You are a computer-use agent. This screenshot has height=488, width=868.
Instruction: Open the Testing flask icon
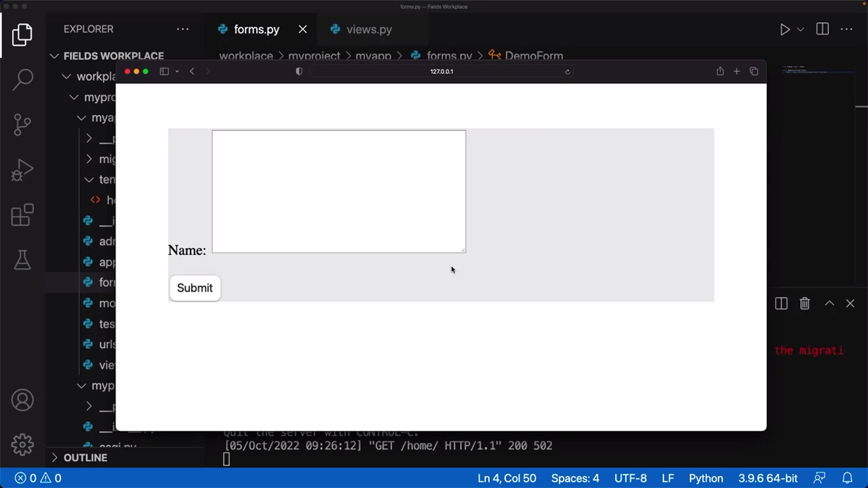point(22,260)
